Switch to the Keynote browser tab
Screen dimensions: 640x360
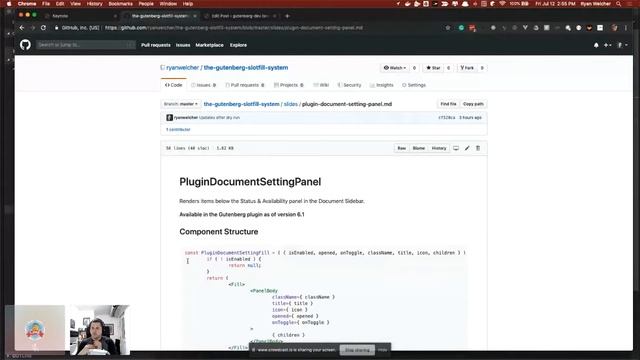[x=80, y=16]
